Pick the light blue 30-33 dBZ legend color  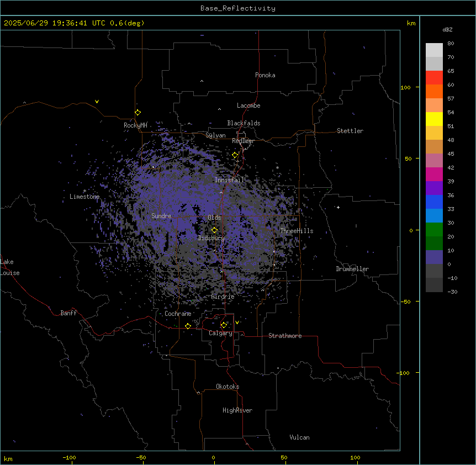point(434,216)
